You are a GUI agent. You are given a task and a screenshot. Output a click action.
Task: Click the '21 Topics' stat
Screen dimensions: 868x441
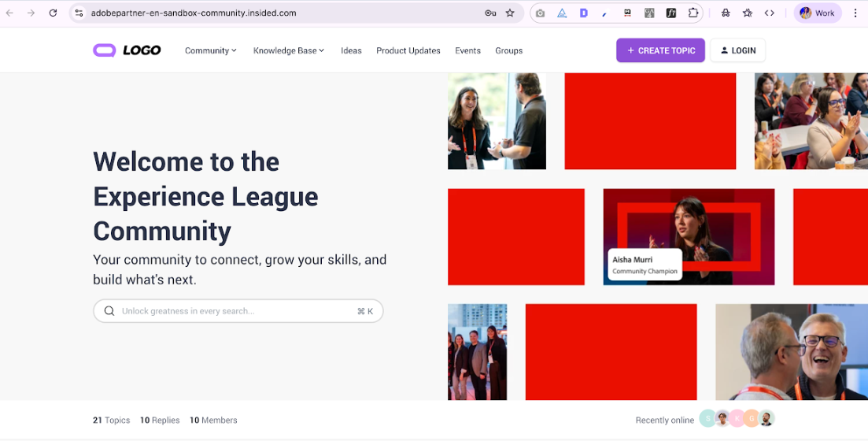111,420
